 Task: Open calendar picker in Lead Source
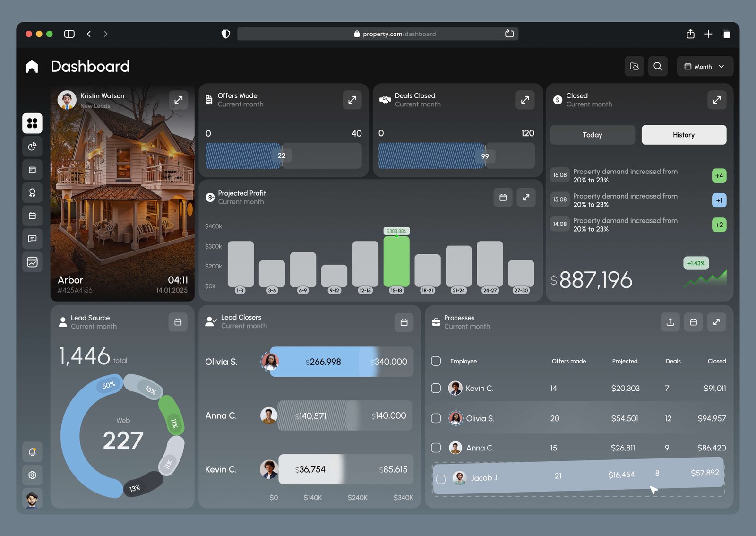coord(178,322)
